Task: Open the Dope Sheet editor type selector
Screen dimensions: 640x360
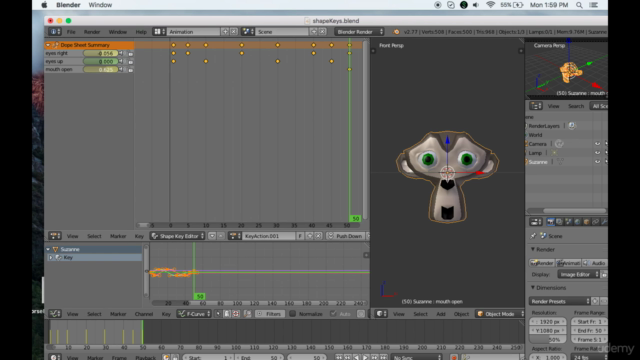Action: tap(55, 236)
